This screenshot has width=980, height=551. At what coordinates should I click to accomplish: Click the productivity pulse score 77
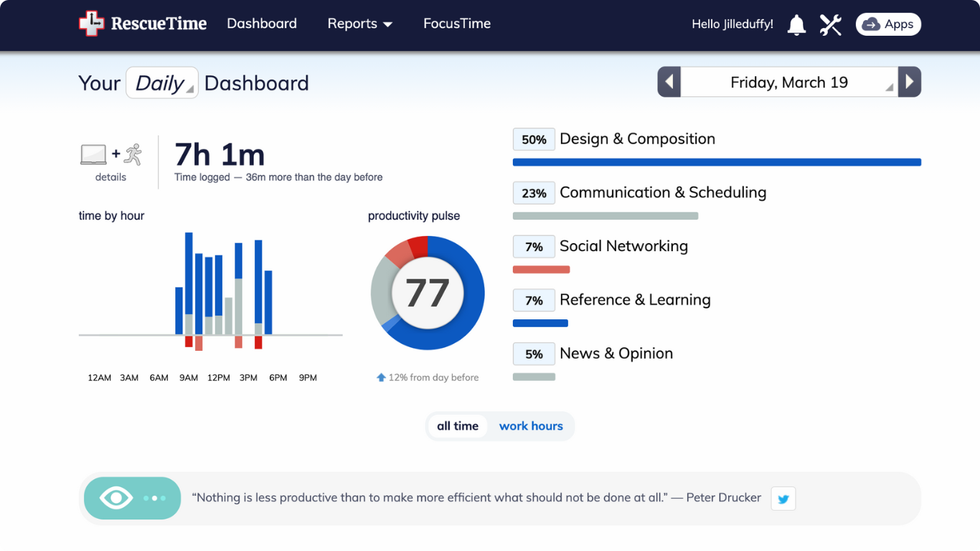click(428, 293)
